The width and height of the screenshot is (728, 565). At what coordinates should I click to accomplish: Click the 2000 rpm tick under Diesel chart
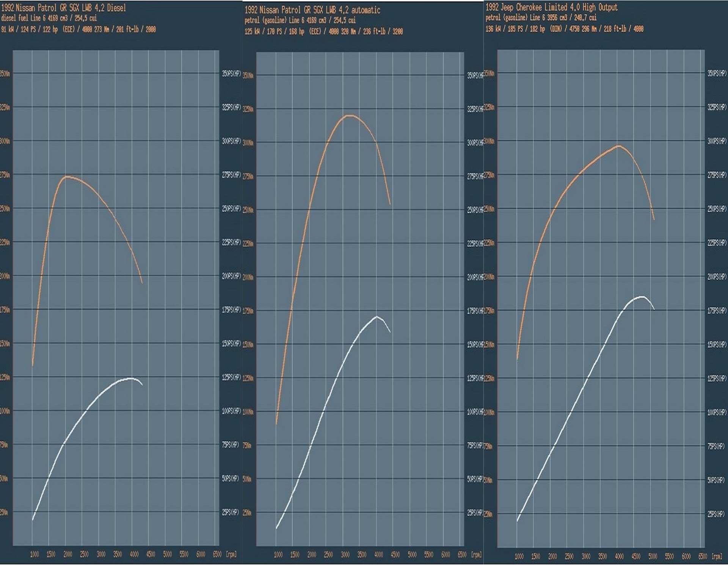pyautogui.click(x=68, y=554)
